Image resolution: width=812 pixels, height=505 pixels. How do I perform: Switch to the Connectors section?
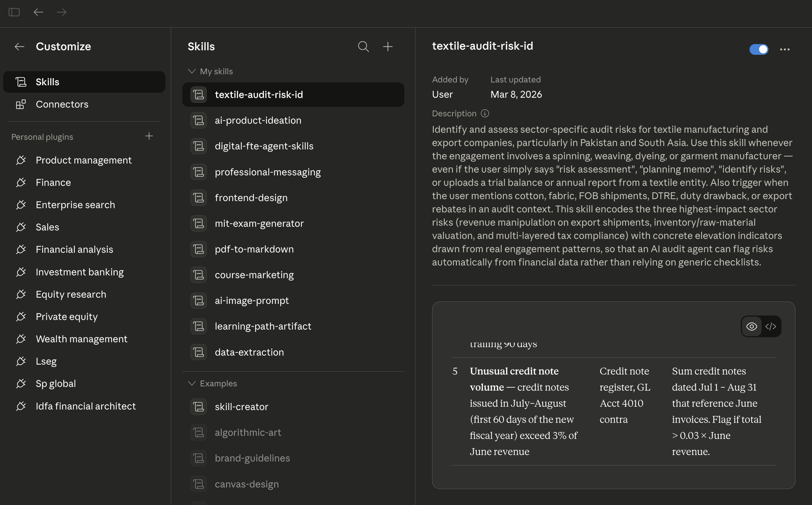62,104
